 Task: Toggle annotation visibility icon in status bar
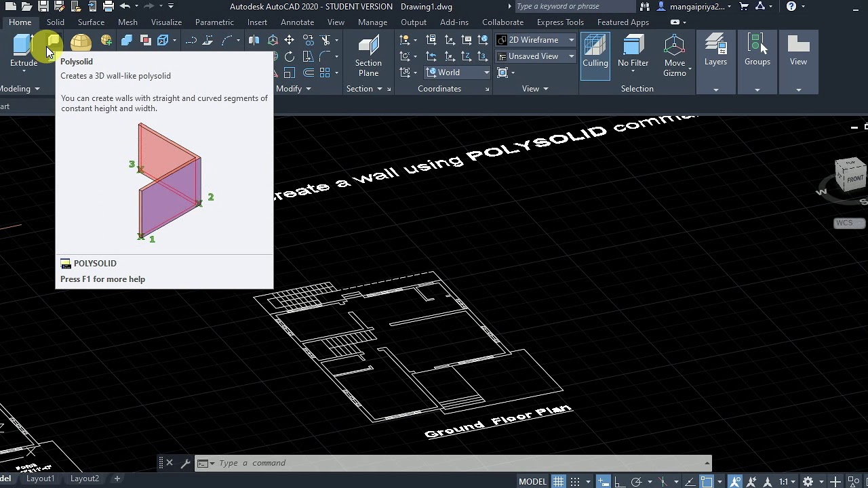pos(735,481)
